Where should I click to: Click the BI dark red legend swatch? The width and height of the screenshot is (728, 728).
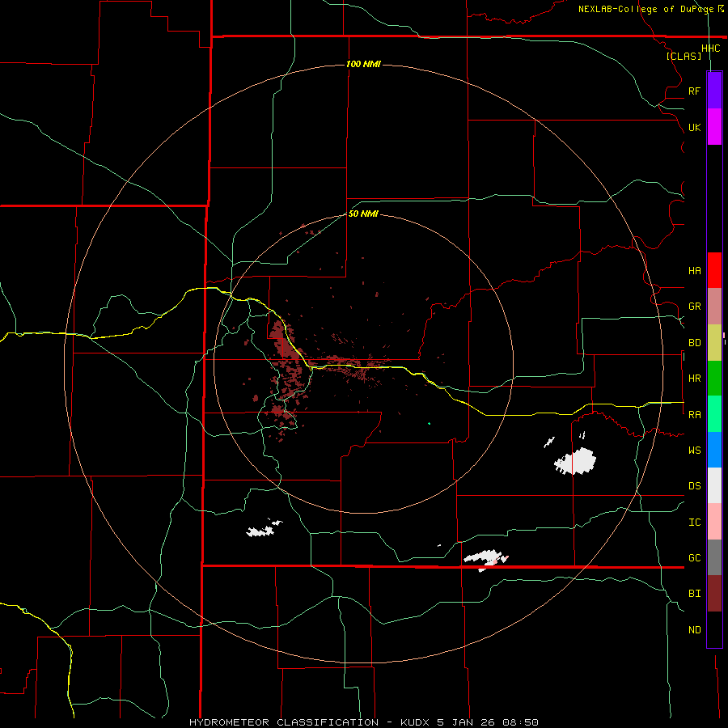tap(714, 594)
